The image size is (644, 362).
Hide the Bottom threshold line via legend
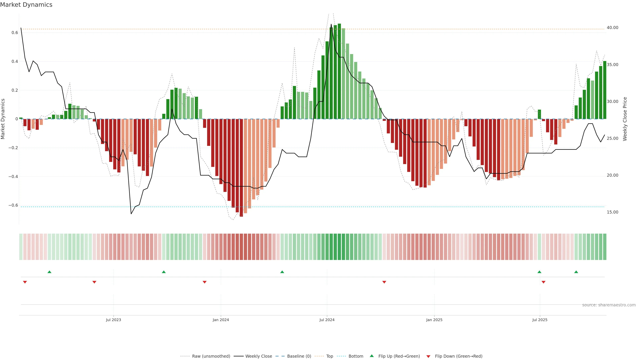coord(356,356)
